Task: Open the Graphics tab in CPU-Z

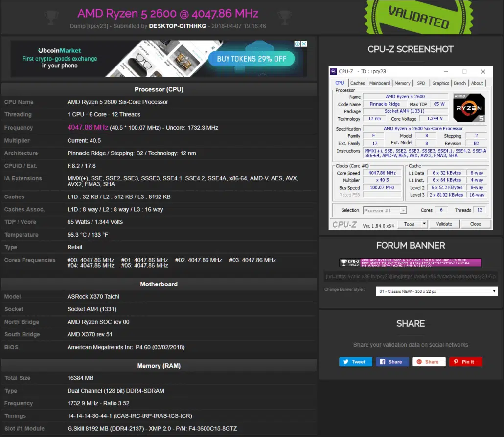Action: click(440, 83)
